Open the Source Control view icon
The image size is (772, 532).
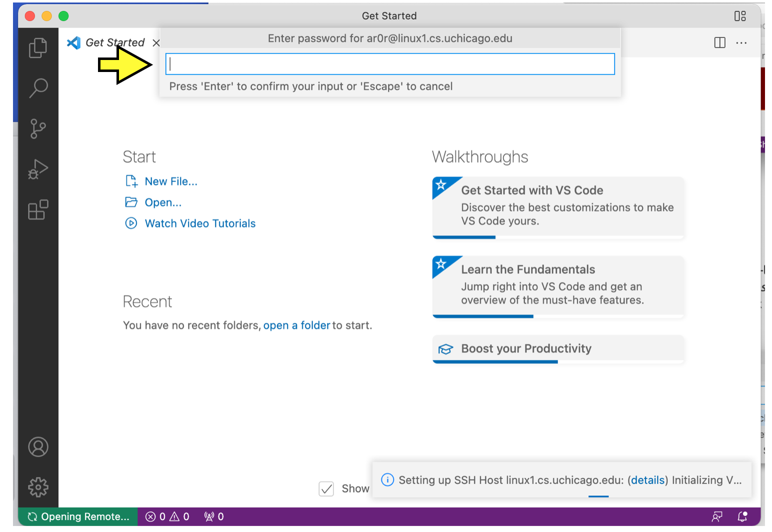click(38, 129)
